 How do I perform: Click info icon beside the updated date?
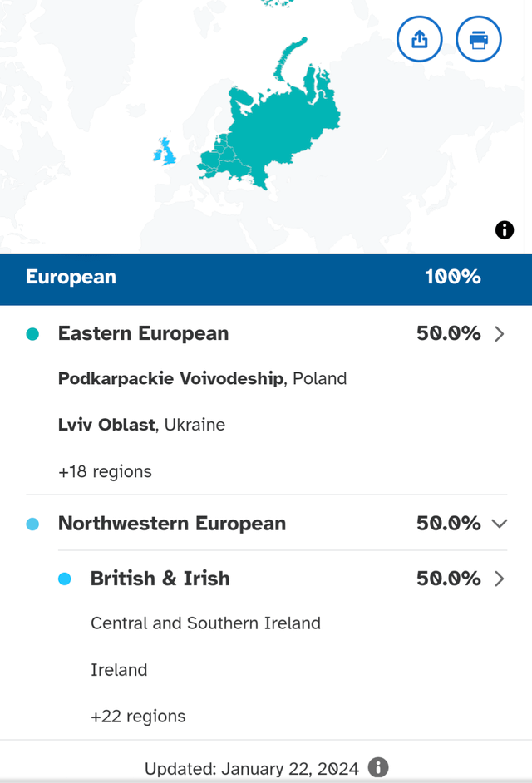click(x=378, y=767)
